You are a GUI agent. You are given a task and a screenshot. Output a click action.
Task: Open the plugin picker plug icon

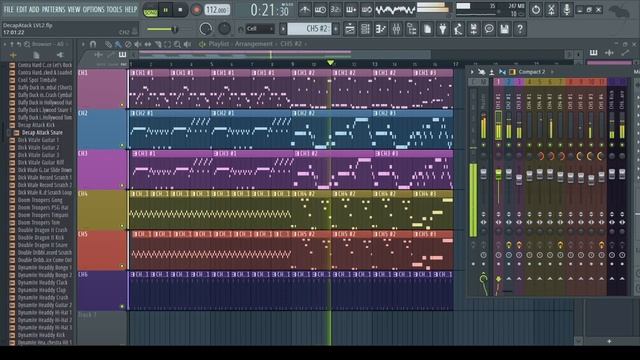click(x=443, y=29)
